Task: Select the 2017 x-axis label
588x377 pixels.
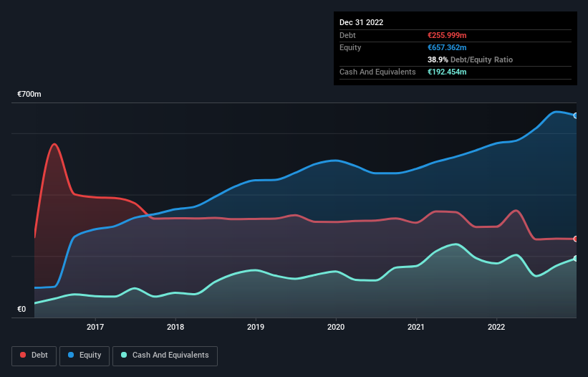Action: coord(95,327)
